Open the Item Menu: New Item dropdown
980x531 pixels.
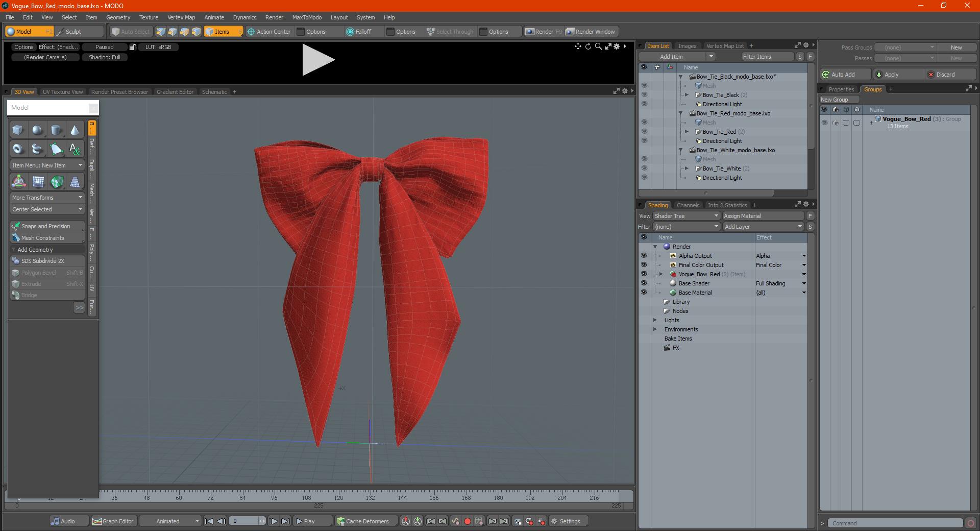pos(47,165)
